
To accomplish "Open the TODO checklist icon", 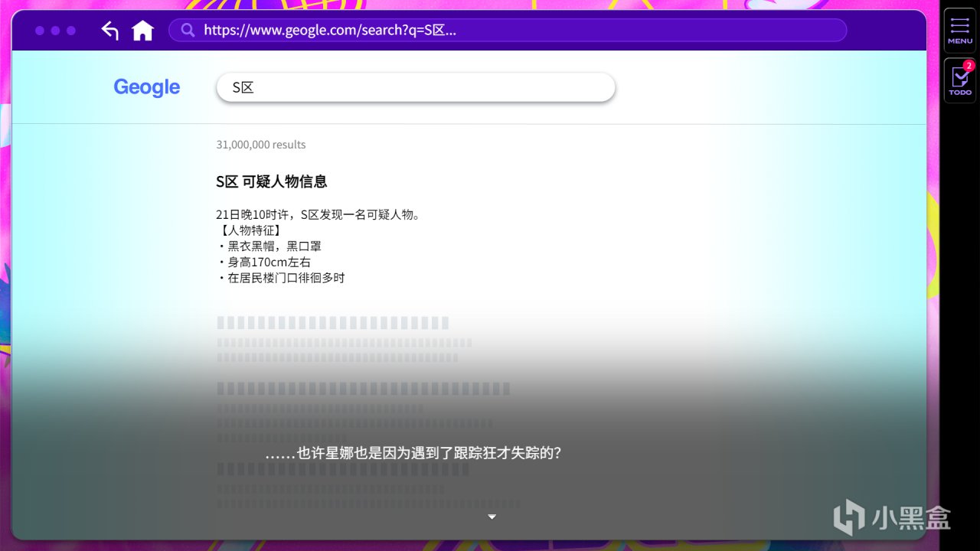I will click(x=960, y=81).
